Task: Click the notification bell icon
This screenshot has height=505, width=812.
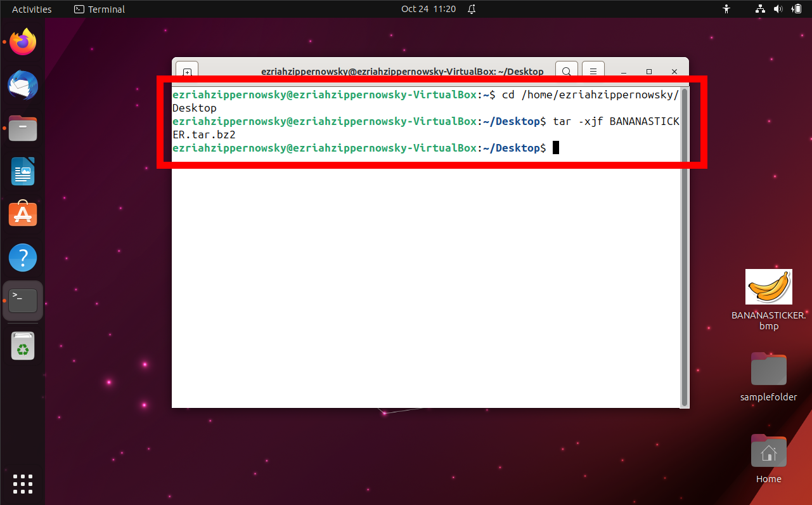Action: tap(471, 9)
